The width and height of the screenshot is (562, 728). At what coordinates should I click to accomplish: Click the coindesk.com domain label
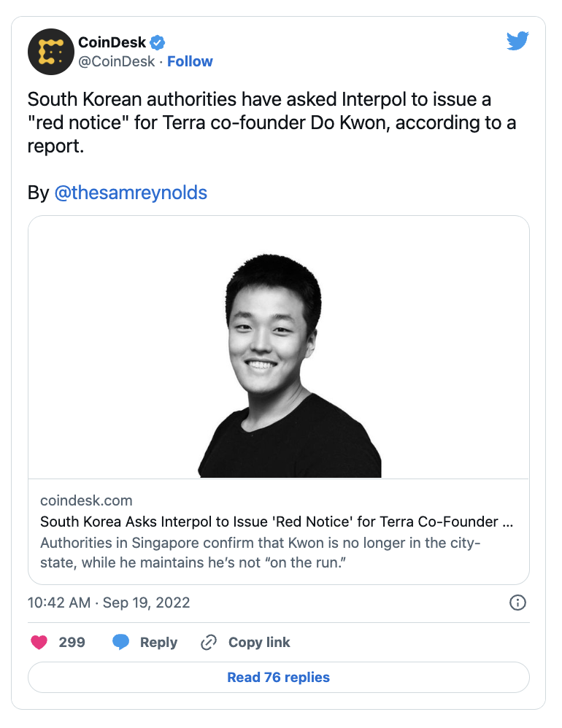coord(86,500)
